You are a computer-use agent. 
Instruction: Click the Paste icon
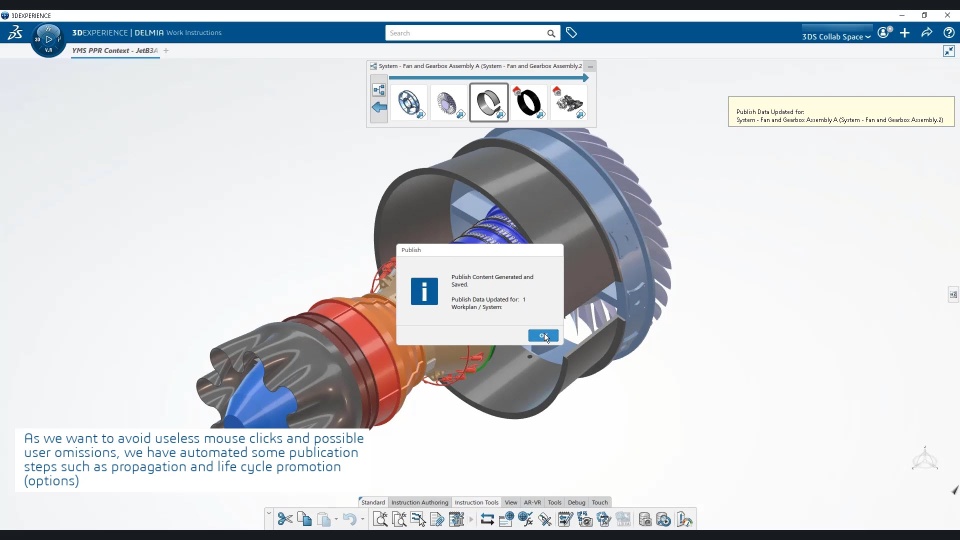(324, 520)
